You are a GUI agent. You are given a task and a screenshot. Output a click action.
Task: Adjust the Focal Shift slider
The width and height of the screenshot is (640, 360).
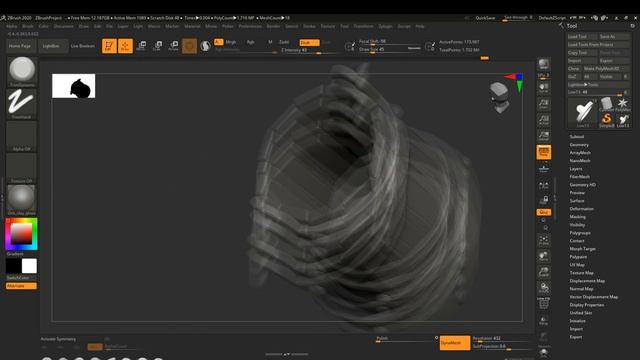[389, 42]
